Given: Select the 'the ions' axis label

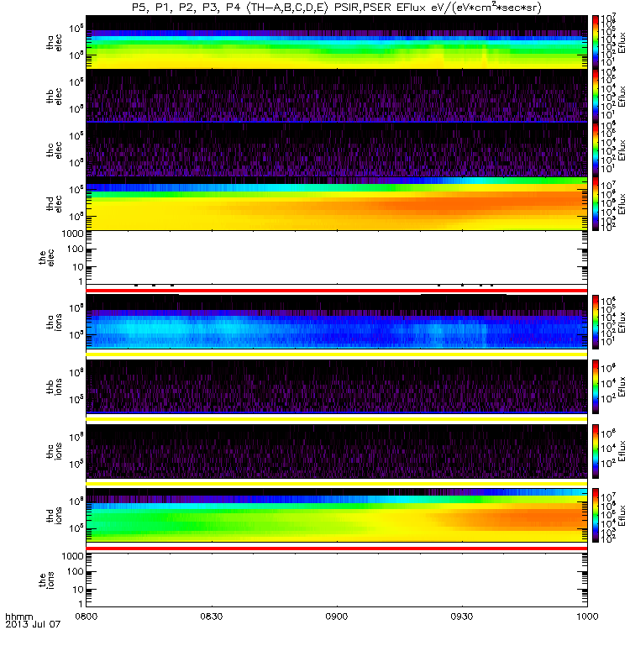Looking at the screenshot, I should tap(47, 580).
